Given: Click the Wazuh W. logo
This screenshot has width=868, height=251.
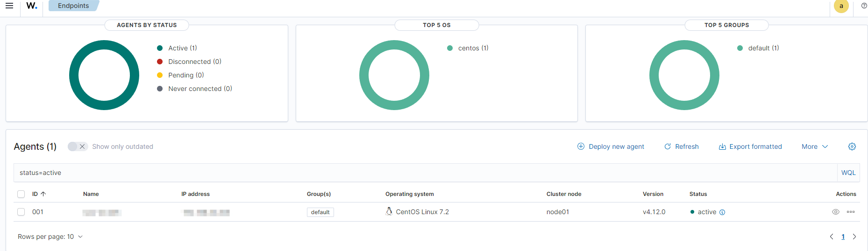Looking at the screenshot, I should tap(32, 6).
